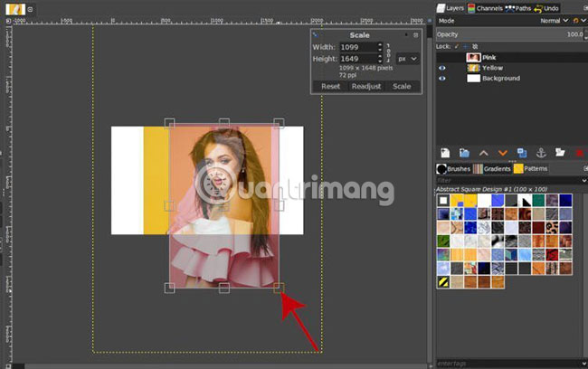Image resolution: width=588 pixels, height=369 pixels.
Task: Lower the layer using orange down arrow
Action: point(502,152)
